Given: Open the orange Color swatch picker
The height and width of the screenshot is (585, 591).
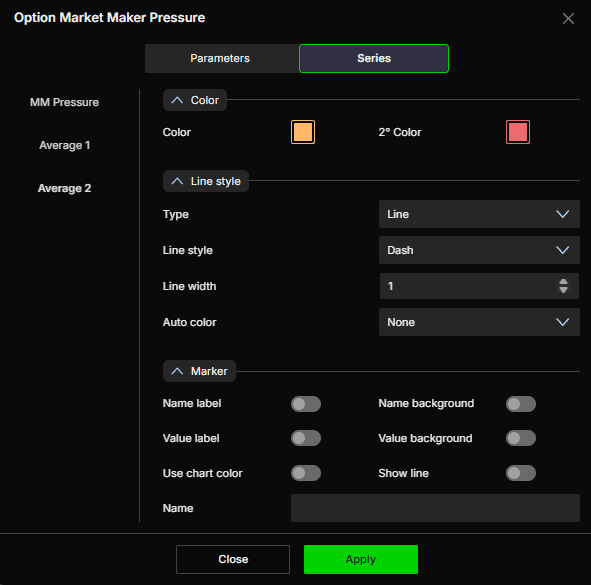Looking at the screenshot, I should [x=303, y=132].
